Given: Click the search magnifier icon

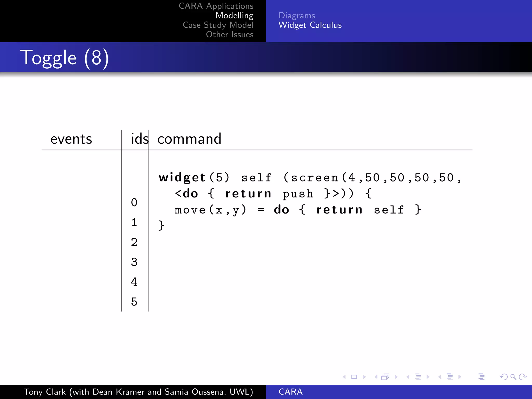Looking at the screenshot, I should [x=513, y=377].
